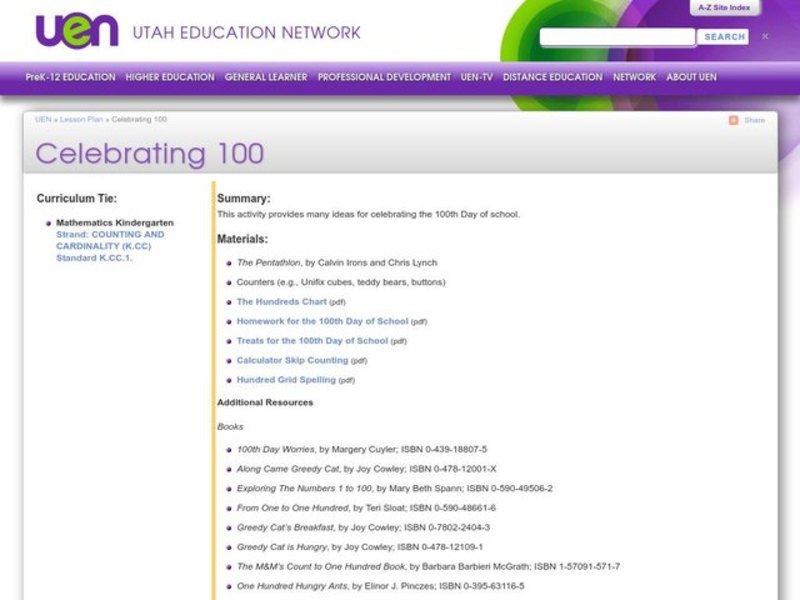
Task: Click UEN in the breadcrumb trail
Action: click(43, 117)
